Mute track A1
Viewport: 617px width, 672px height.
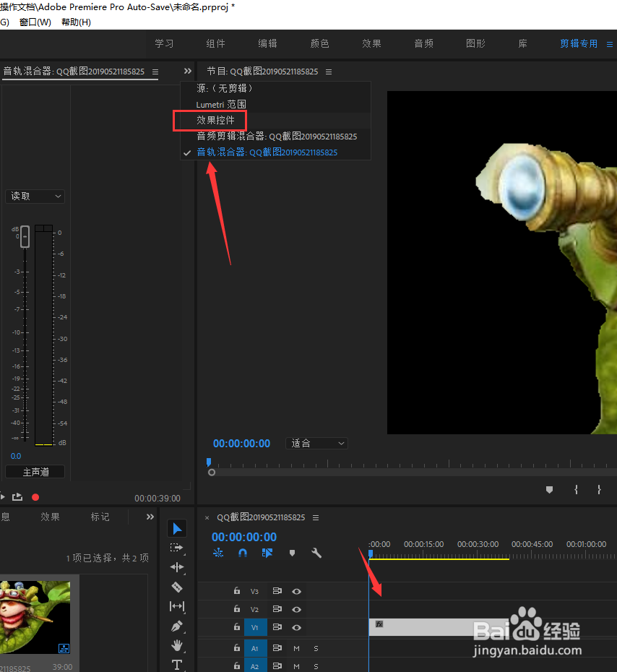click(x=296, y=648)
